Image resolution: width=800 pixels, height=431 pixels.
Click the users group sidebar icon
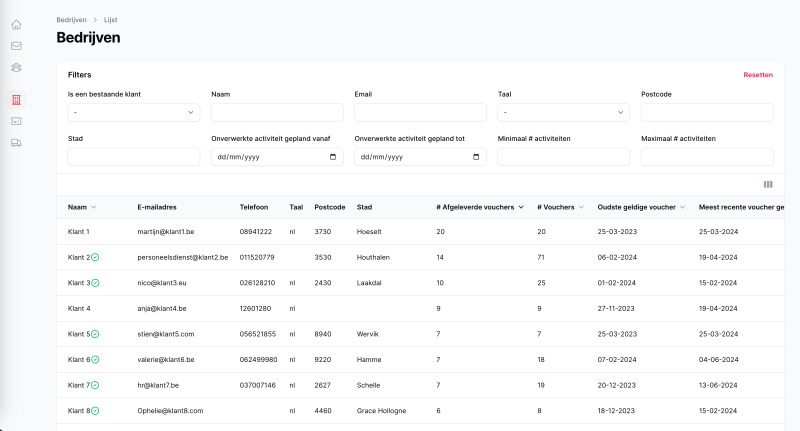[x=16, y=68]
